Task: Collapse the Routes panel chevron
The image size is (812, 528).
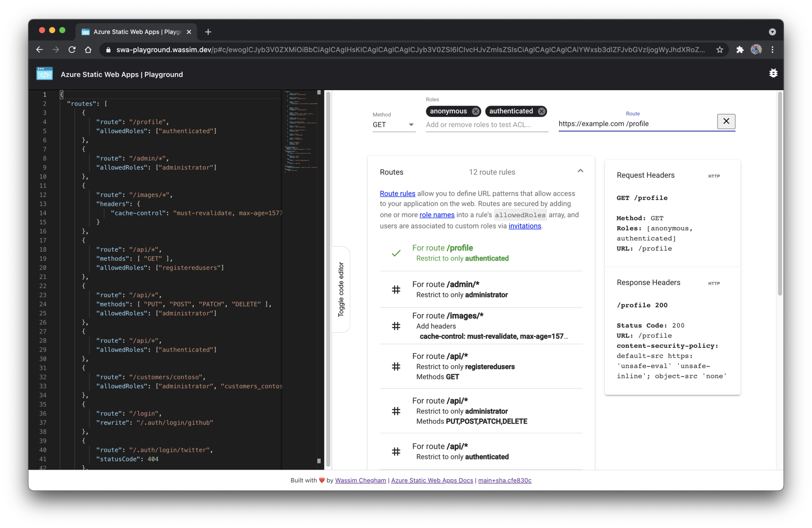Action: pyautogui.click(x=580, y=171)
